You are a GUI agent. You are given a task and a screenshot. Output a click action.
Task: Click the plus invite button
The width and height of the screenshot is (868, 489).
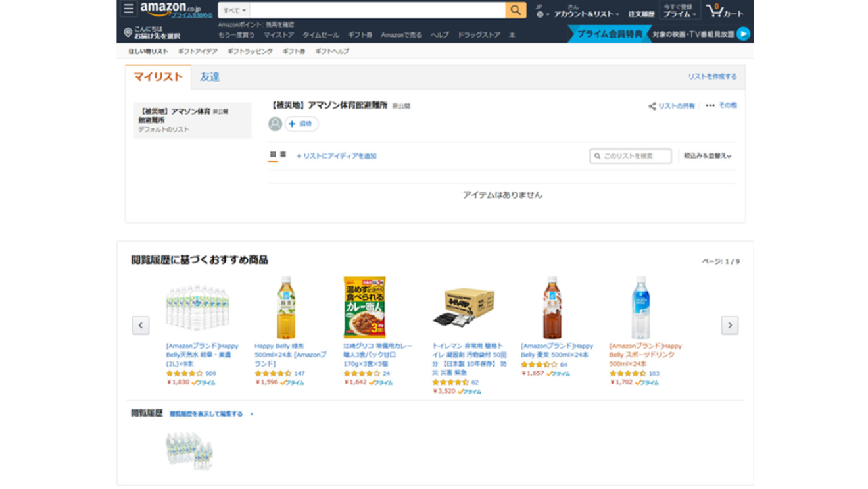click(x=301, y=124)
